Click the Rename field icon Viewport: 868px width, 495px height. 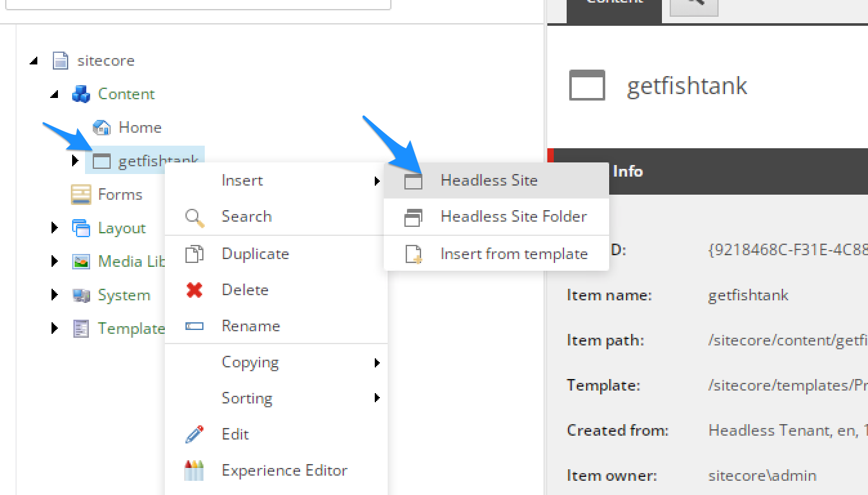(194, 326)
